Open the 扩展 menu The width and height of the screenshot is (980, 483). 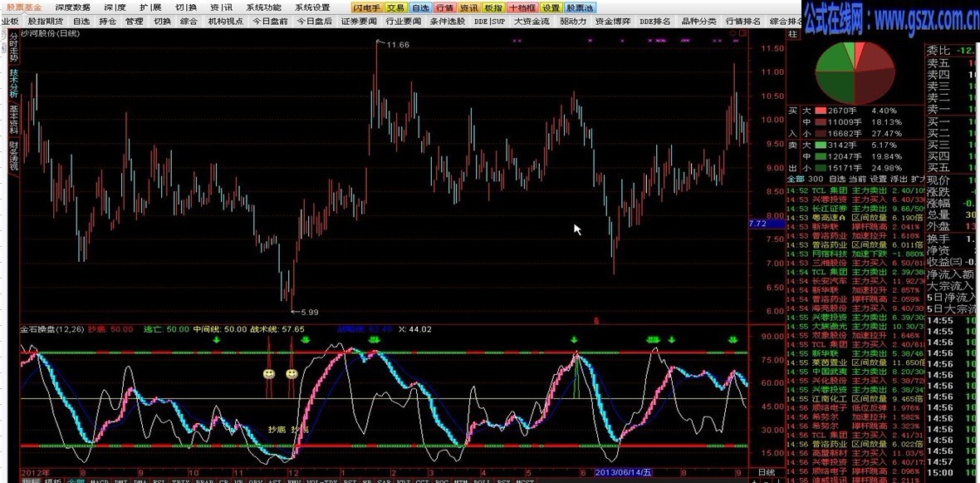[x=150, y=7]
